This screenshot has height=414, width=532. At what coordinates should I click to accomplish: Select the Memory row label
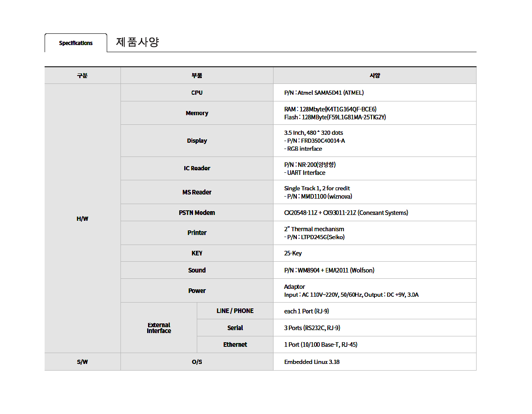tap(197, 113)
